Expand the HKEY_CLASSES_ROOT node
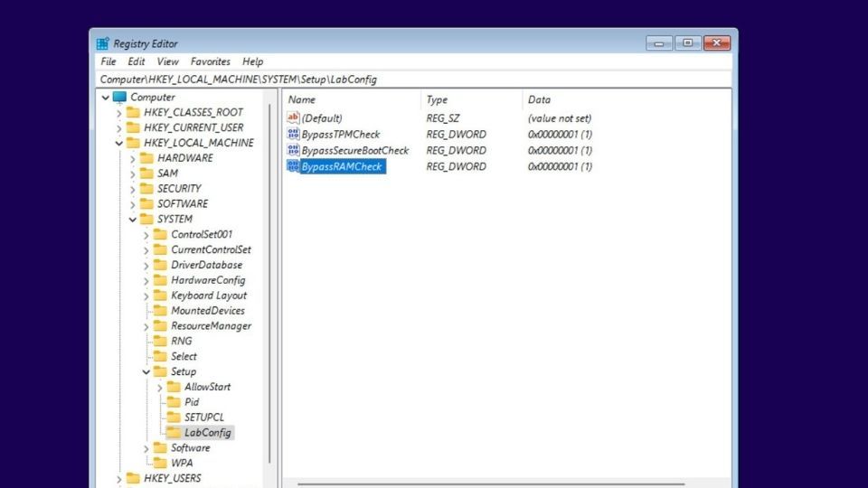Image resolution: width=868 pixels, height=488 pixels. coord(119,113)
